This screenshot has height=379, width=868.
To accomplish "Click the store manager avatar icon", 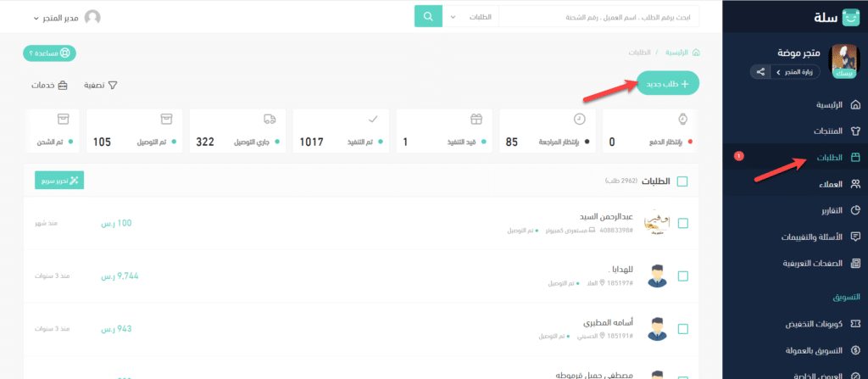I will [92, 18].
